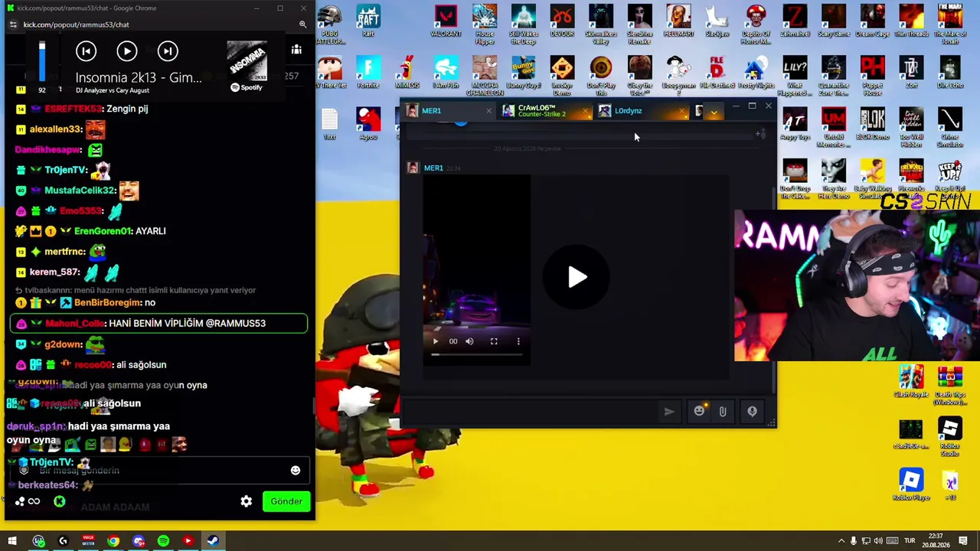980x551 pixels.
Task: Send the Steam chat message
Action: point(669,412)
